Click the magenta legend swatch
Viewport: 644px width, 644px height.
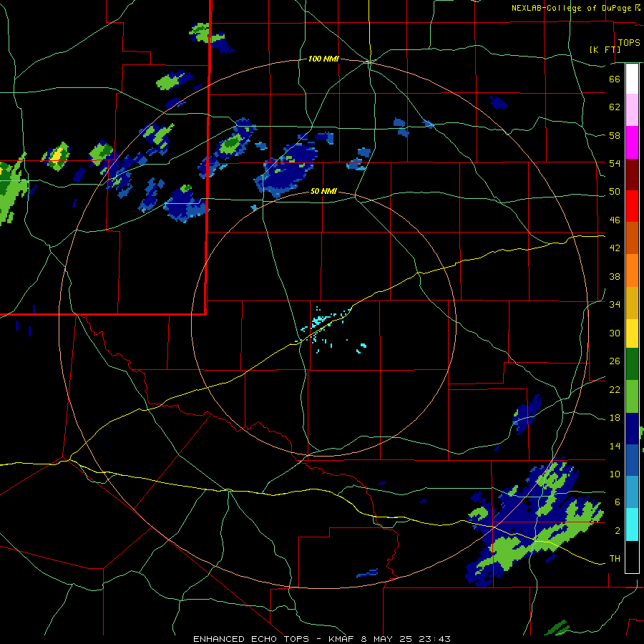tap(632, 142)
